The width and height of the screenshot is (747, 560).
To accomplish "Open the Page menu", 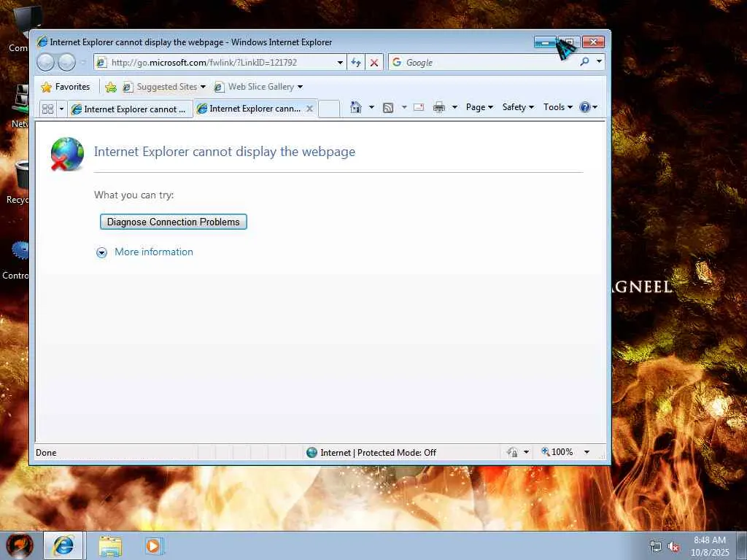I will click(479, 107).
